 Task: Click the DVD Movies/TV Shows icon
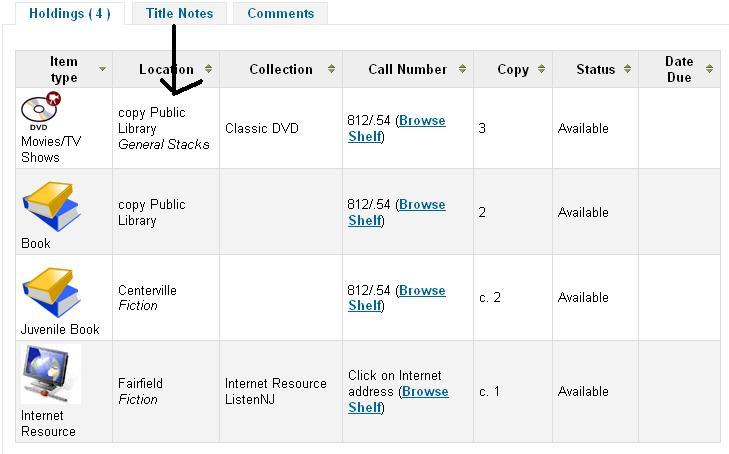click(x=40, y=110)
